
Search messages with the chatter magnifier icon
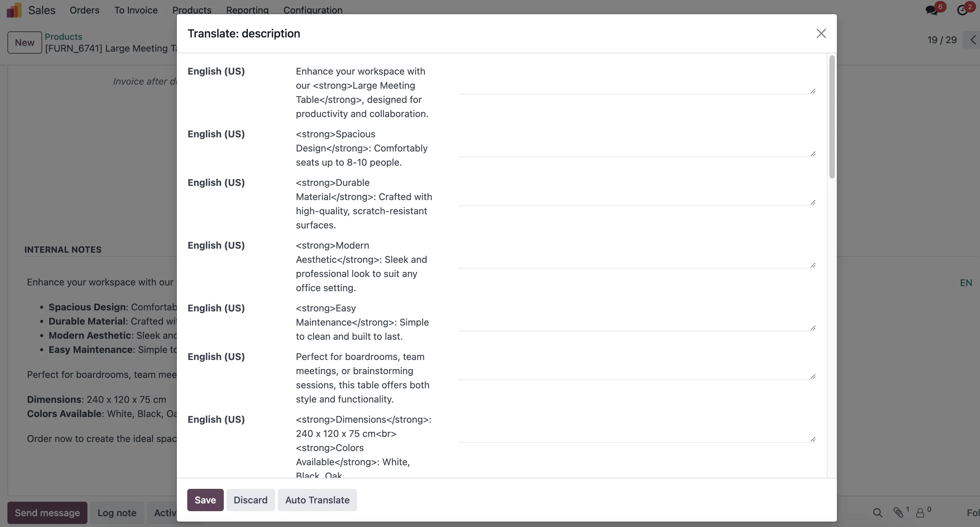click(x=877, y=512)
